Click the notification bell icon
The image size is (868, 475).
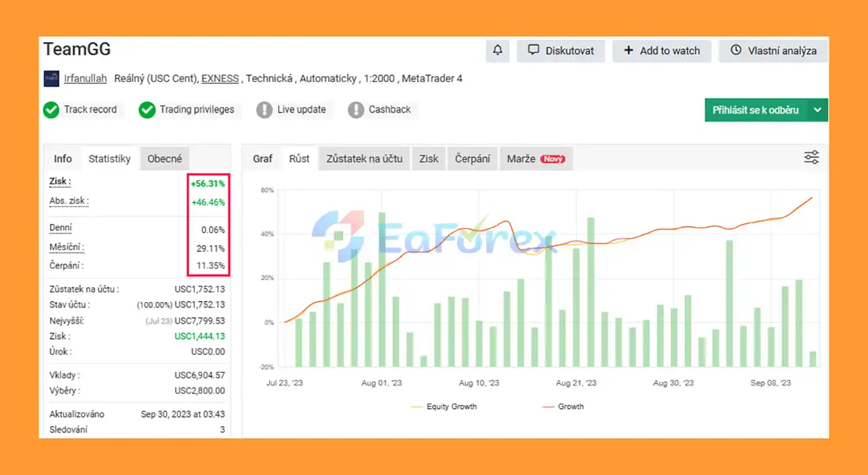[498, 51]
